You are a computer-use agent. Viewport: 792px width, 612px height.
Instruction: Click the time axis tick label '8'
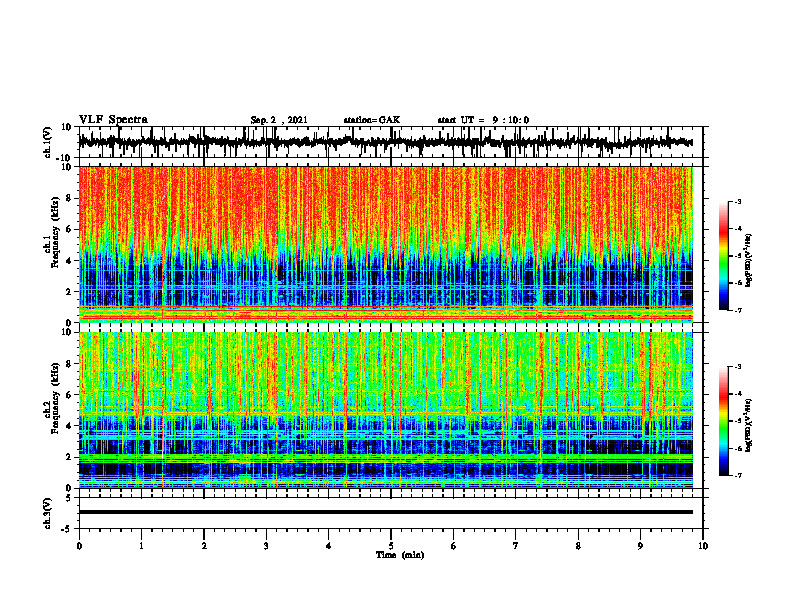tap(578, 546)
